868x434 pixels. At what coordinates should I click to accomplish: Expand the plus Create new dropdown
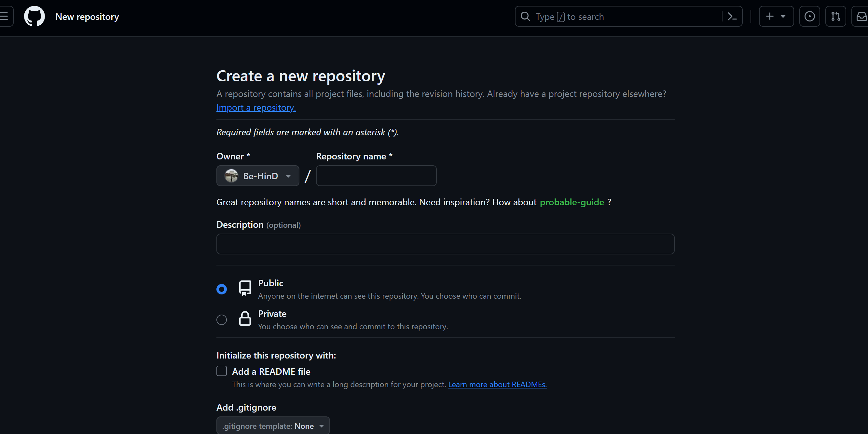776,16
